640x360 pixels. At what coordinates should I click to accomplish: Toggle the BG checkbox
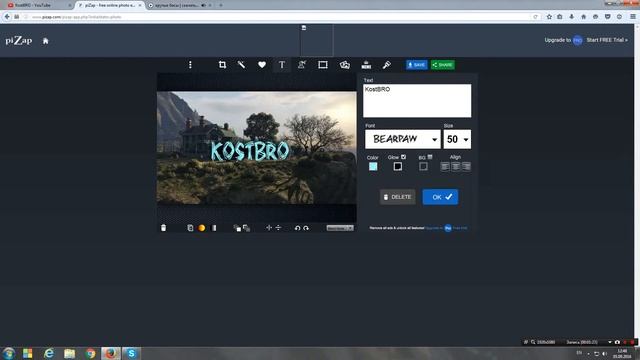[x=430, y=157]
